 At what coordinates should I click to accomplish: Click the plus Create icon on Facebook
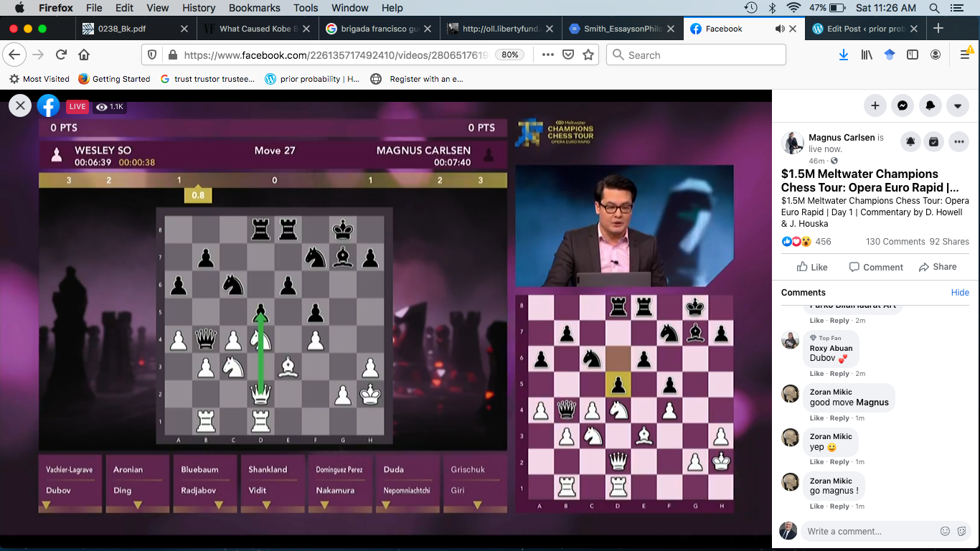tap(875, 105)
